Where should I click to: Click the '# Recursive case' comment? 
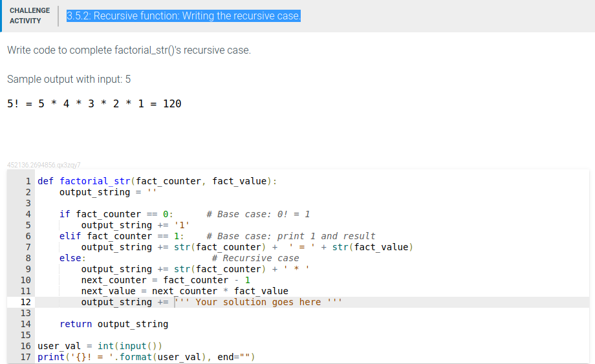255,258
